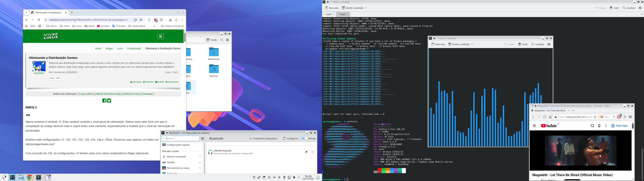Toggle the Bluetooth Ativado switch
This screenshot has height=181, width=644.
(x=304, y=138)
